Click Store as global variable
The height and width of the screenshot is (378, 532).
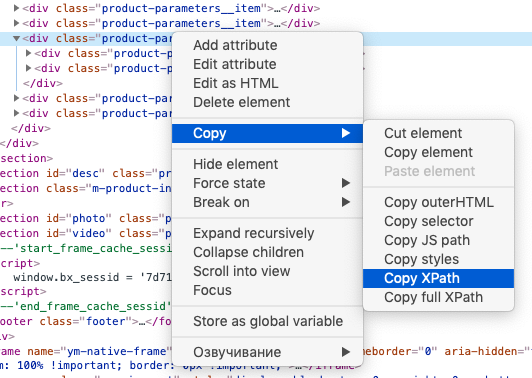coord(267,321)
